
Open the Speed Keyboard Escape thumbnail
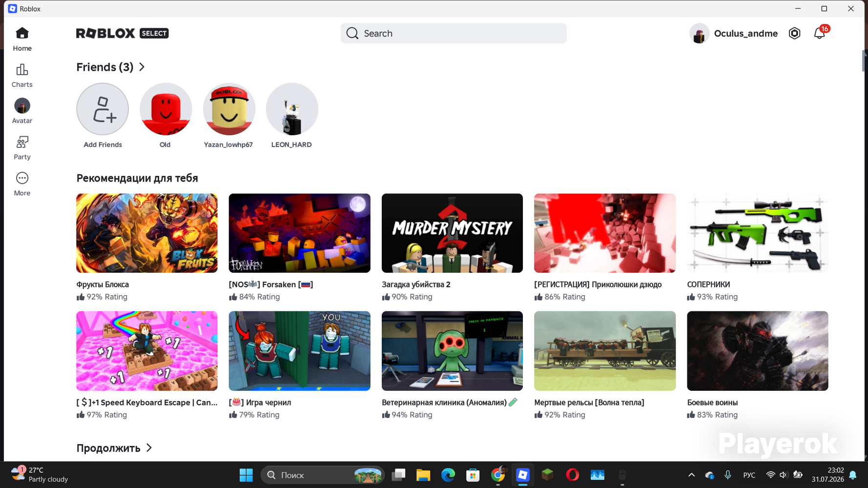coord(147,351)
